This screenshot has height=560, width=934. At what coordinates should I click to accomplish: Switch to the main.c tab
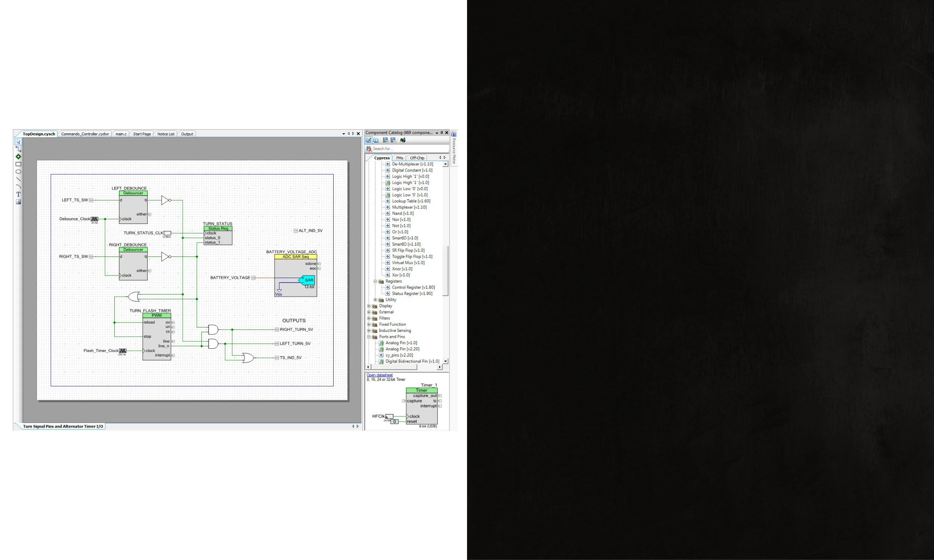(x=121, y=134)
